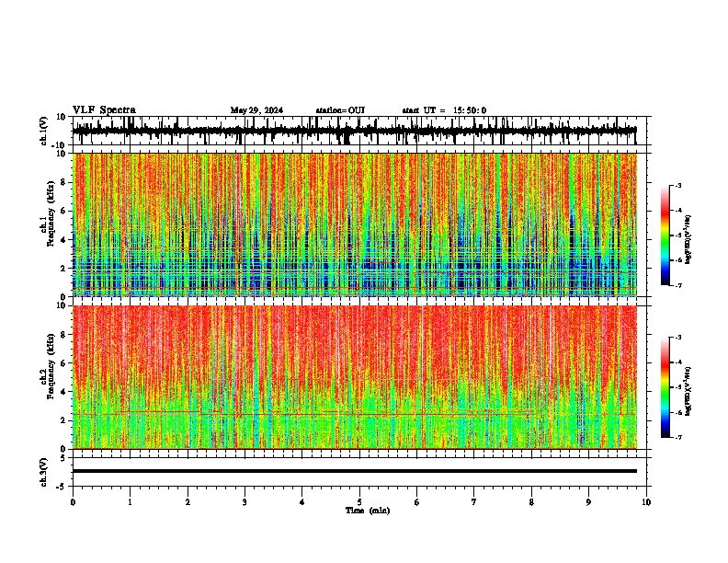This screenshot has width=728, height=563.
Task: Click time axis tick label "7"
Action: (474, 502)
